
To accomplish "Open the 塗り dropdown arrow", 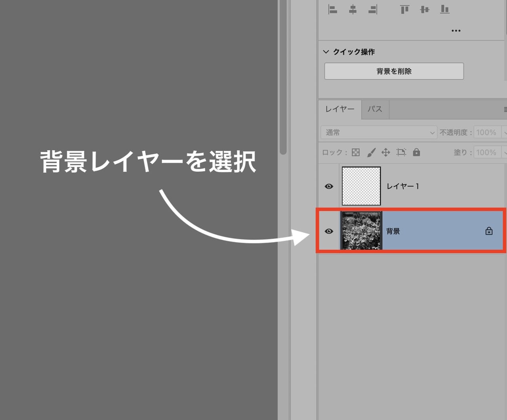I will point(504,152).
